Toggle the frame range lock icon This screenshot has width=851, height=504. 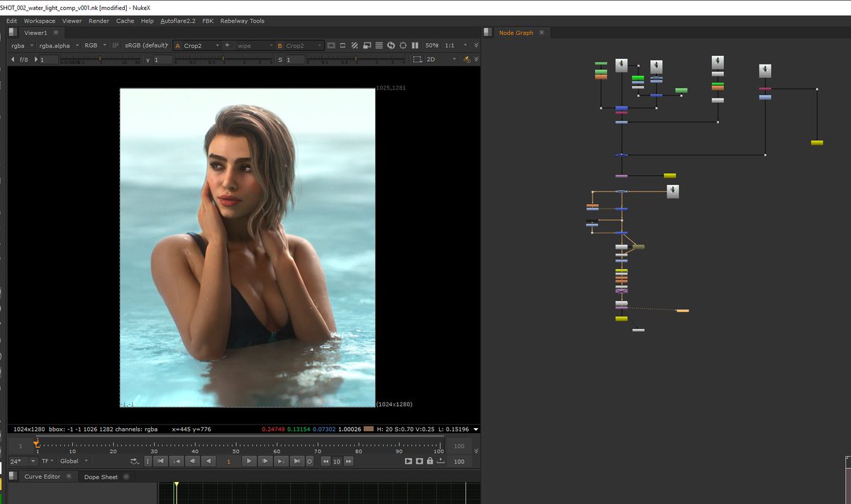[x=430, y=461]
